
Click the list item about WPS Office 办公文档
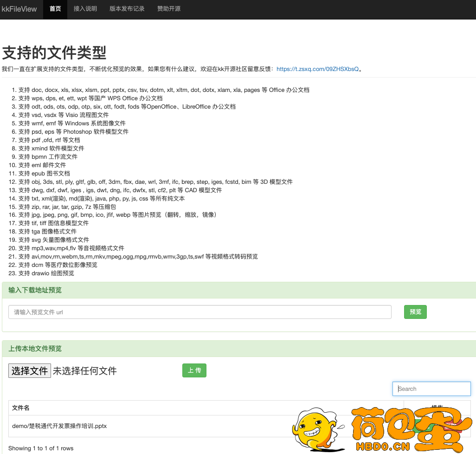(x=90, y=98)
